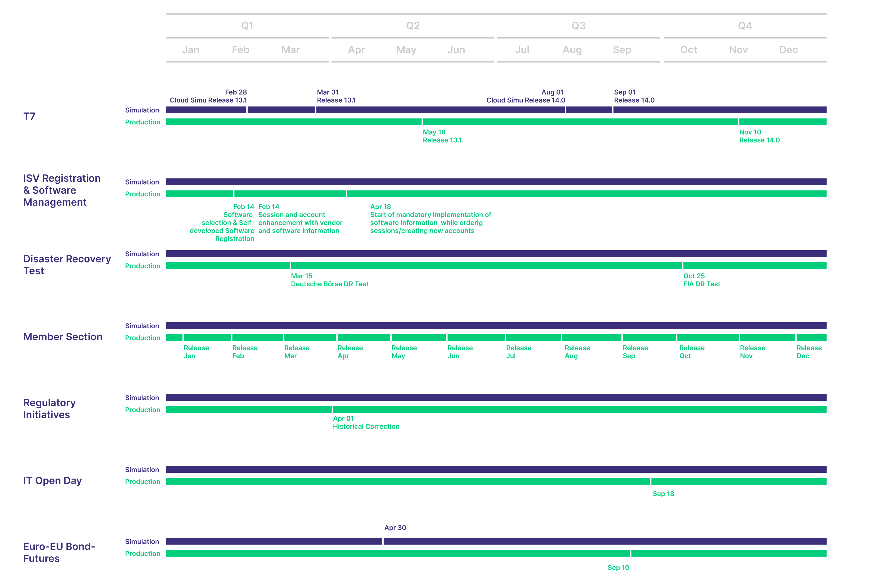
Task: Select the Sep 18 IT Open Day marker
Action: pos(663,494)
